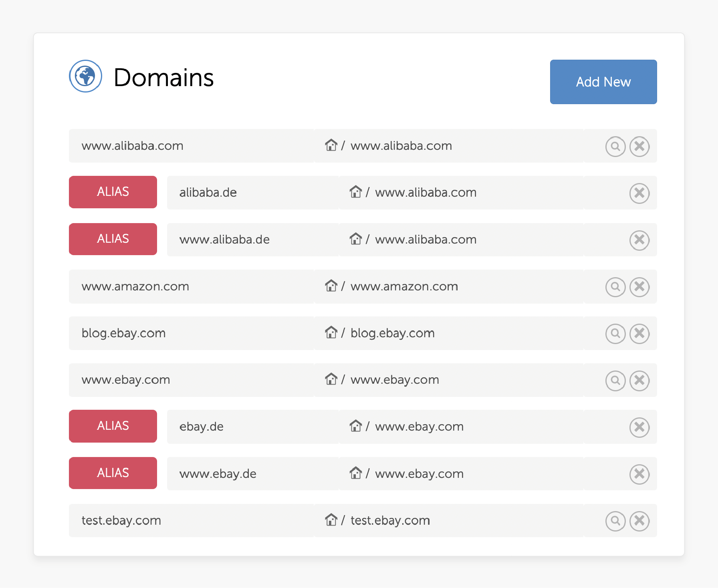The height and width of the screenshot is (588, 718).
Task: Select the test.ebay.com domain name field
Action: coord(191,520)
